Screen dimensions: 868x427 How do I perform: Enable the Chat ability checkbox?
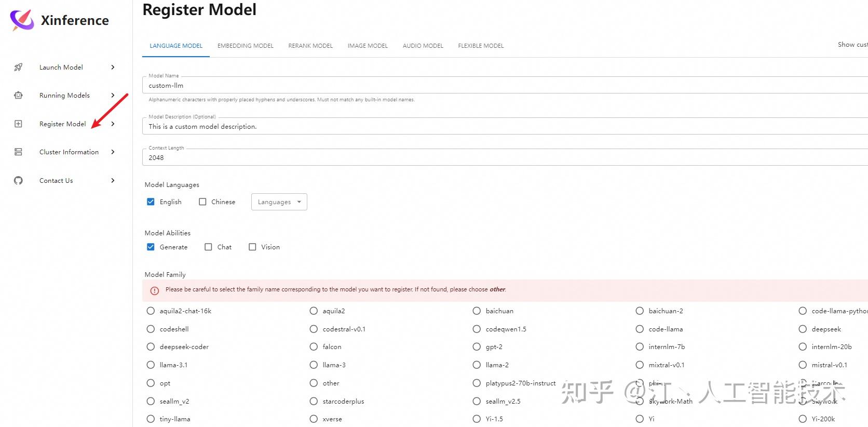208,247
